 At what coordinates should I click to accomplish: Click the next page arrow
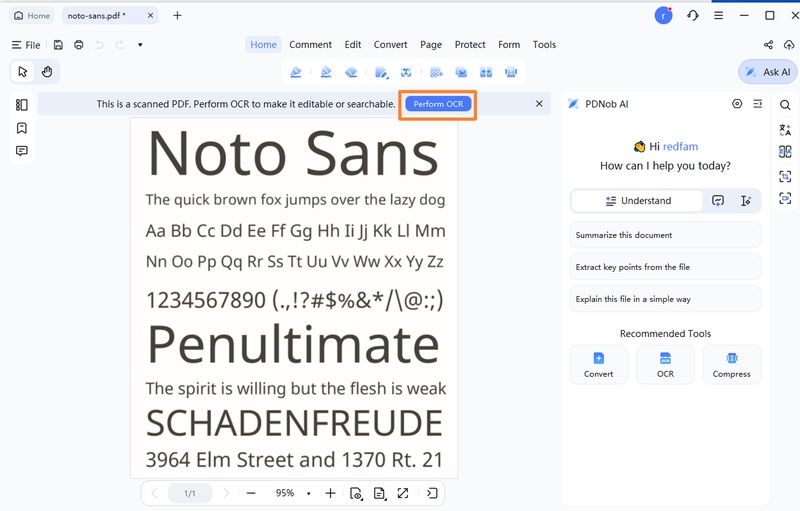(226, 493)
